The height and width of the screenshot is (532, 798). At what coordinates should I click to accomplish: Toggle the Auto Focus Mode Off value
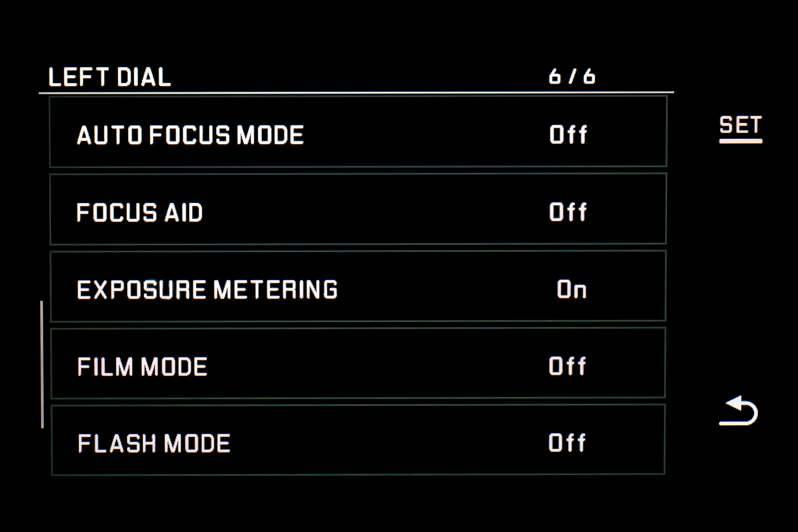point(568,134)
